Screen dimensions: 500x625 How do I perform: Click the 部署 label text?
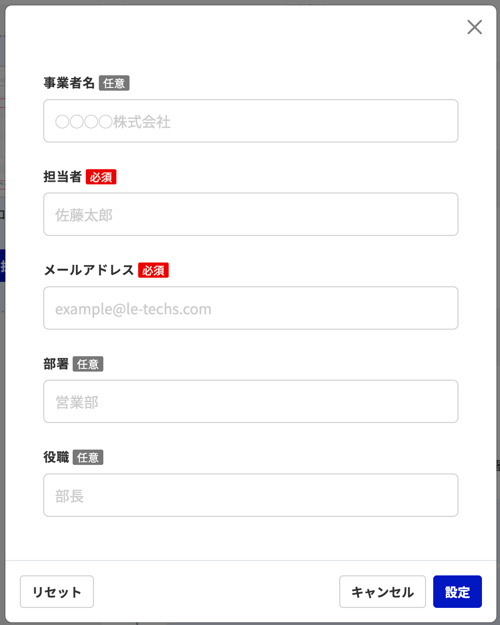point(56,364)
